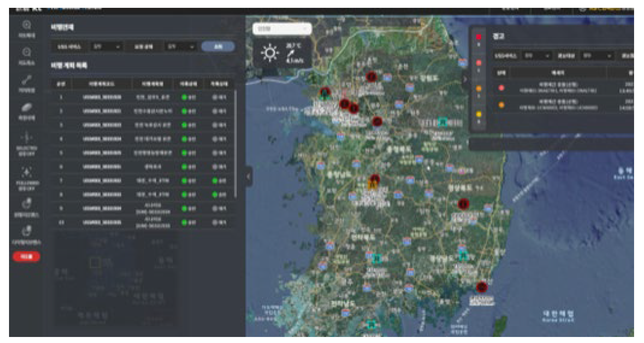Click the blue search button in filter row
The height and width of the screenshot is (343, 644).
point(218,47)
